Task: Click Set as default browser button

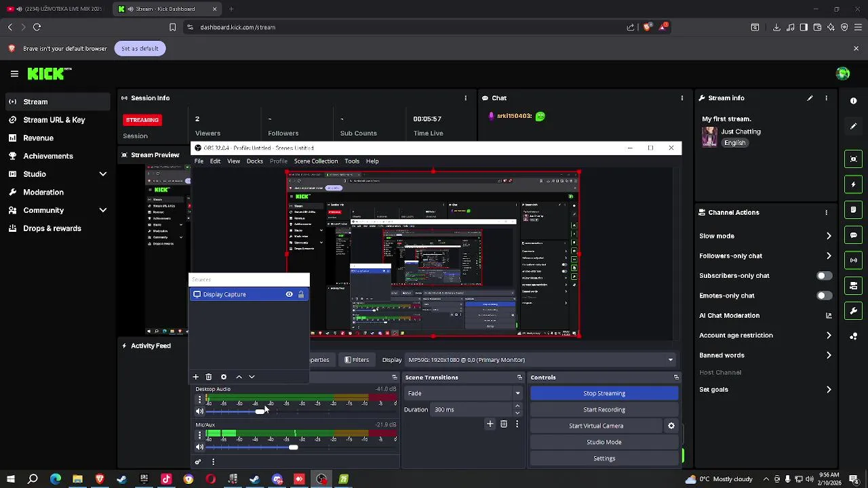Action: (x=140, y=48)
